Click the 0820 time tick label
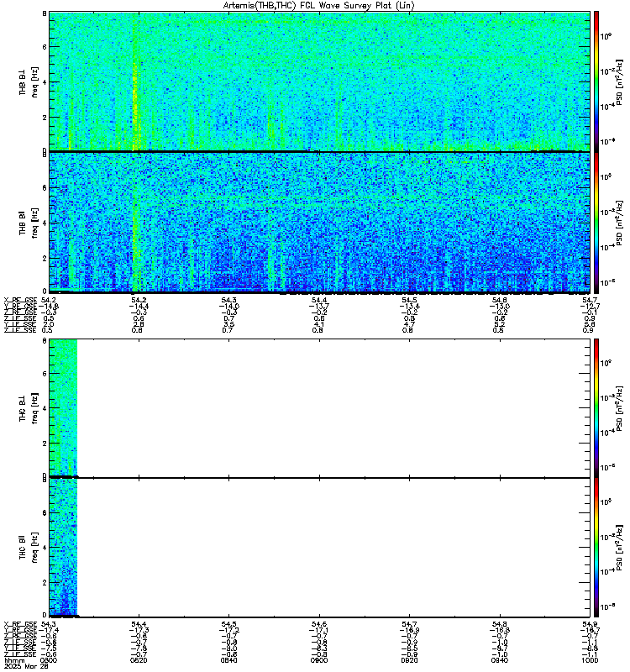630x672 pixels. 139,660
